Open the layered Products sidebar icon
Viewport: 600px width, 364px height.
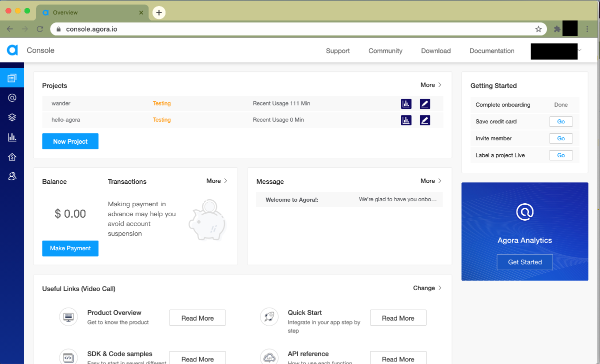coord(12,117)
